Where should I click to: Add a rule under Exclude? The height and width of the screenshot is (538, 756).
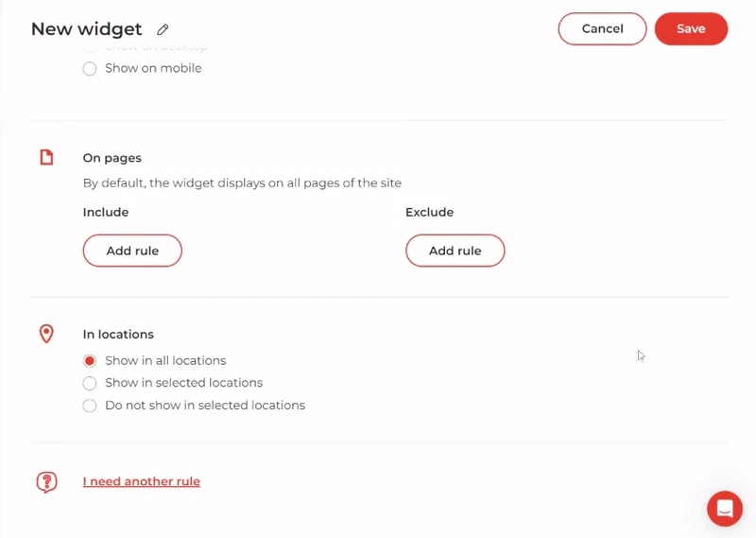(455, 251)
